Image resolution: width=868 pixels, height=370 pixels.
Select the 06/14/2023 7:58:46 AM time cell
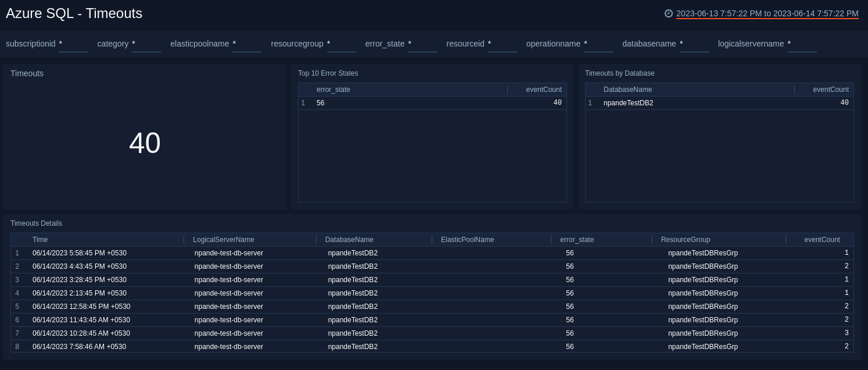coord(80,347)
